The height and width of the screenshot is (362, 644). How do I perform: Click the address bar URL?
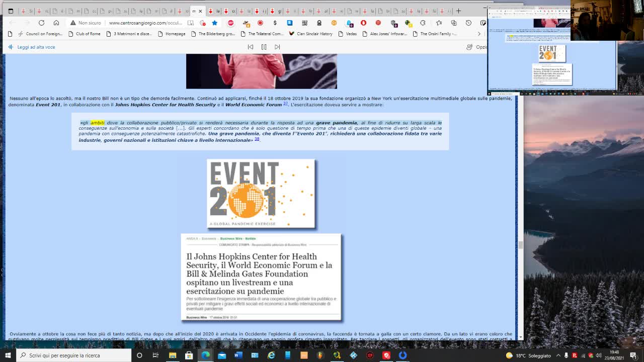pos(145,23)
